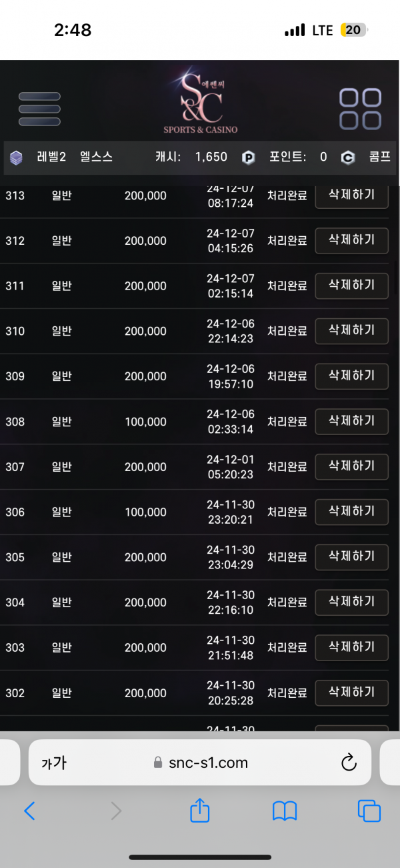The image size is (400, 868).
Task: Tap the Safari share icon
Action: coord(200,811)
